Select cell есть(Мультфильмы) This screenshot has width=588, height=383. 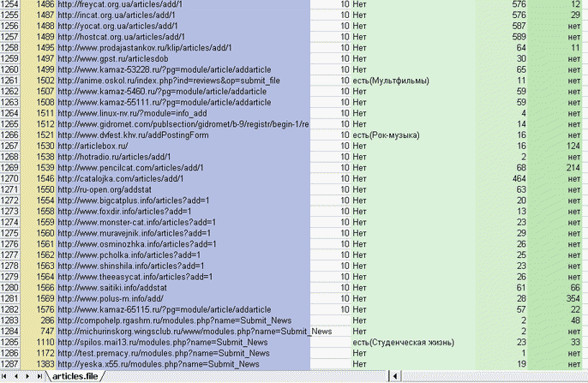pyautogui.click(x=413, y=81)
